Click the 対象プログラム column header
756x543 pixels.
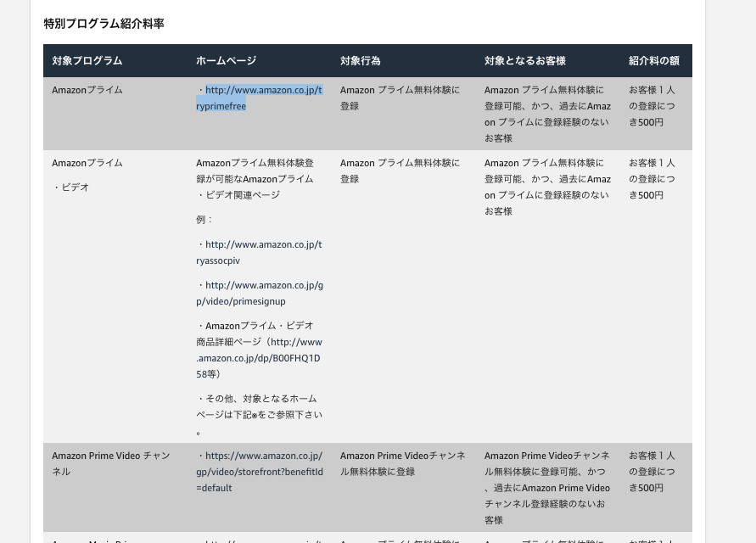(x=87, y=61)
